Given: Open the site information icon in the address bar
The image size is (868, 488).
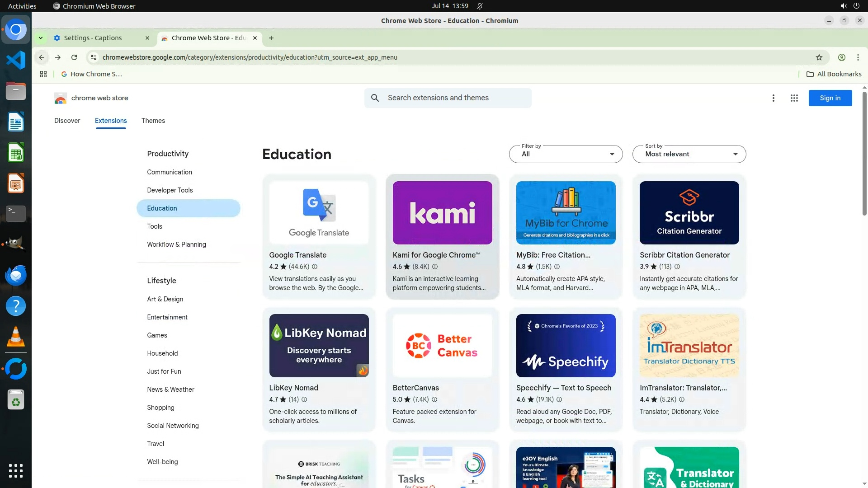Looking at the screenshot, I should click(x=93, y=57).
